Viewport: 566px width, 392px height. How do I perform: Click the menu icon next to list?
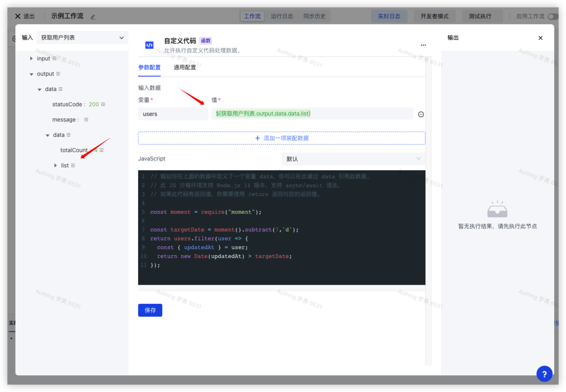pos(73,165)
